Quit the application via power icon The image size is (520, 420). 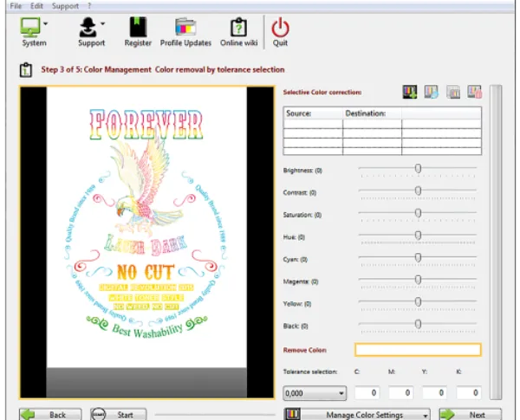tap(280, 27)
